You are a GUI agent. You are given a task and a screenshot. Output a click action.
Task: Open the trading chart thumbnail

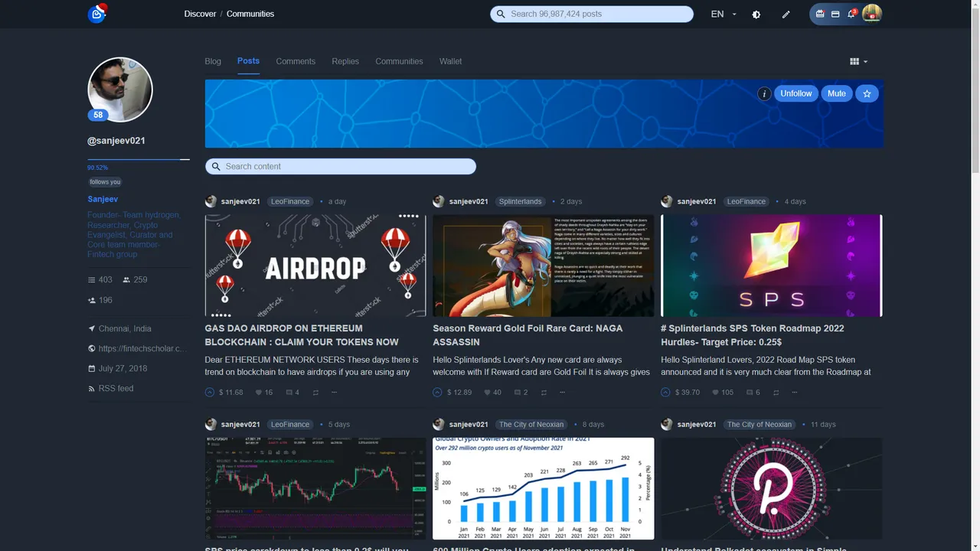[x=315, y=488]
